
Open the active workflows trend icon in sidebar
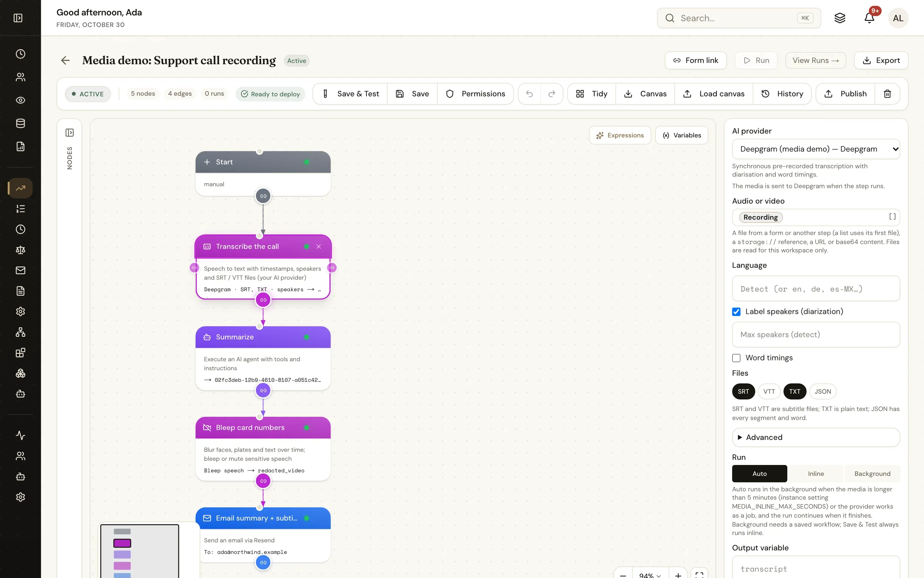[x=21, y=188]
